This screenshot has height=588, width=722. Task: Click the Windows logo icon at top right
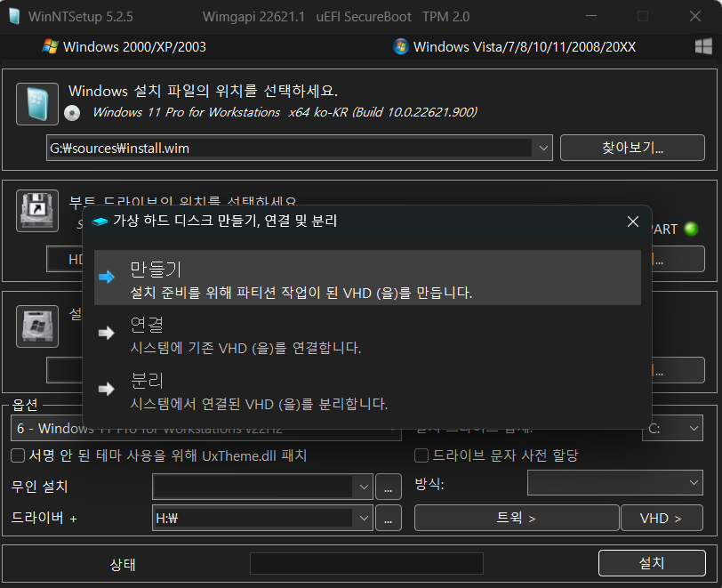click(x=703, y=46)
